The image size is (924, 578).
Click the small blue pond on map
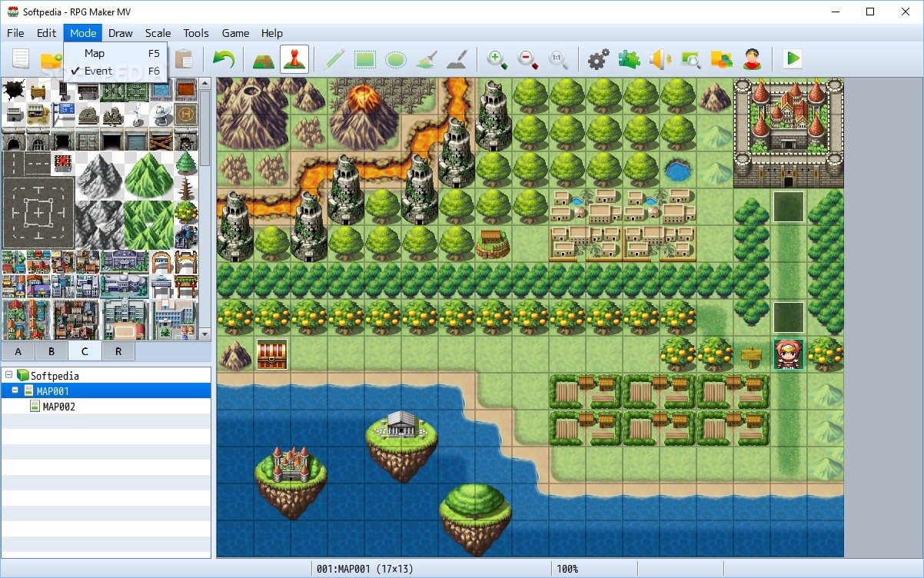[x=677, y=169]
